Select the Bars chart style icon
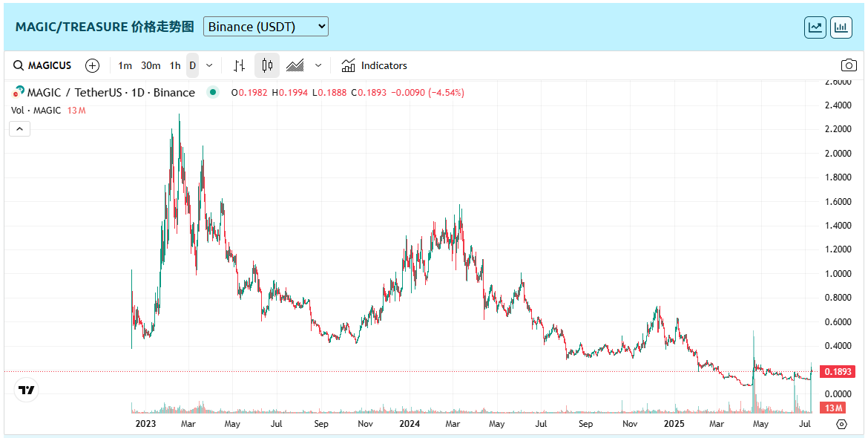 239,66
